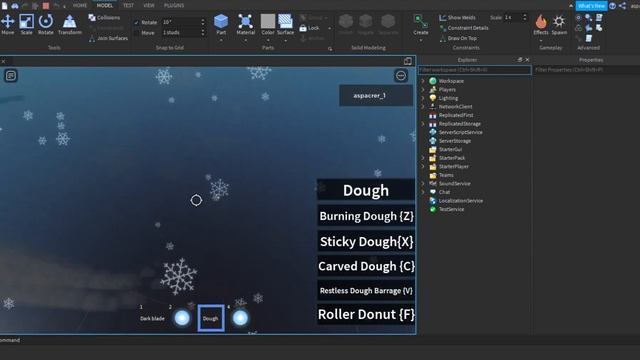Expand the Players node
This screenshot has width=640, height=360.
423,89
